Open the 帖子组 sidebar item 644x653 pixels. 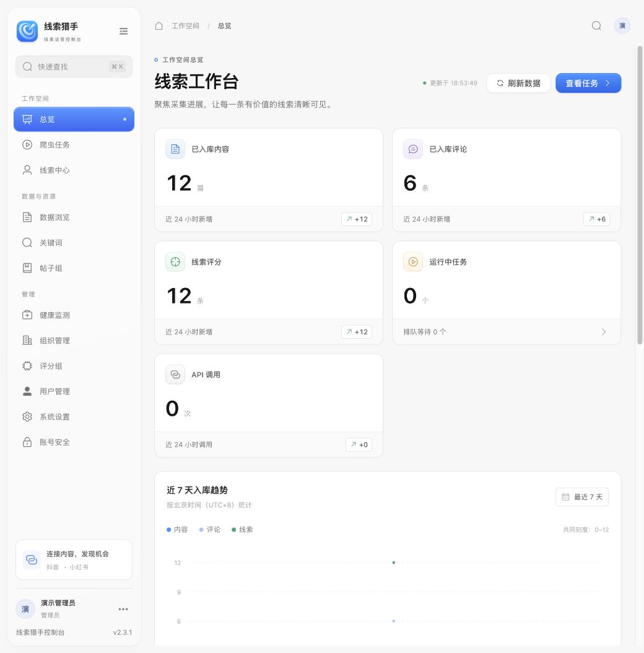tap(74, 268)
